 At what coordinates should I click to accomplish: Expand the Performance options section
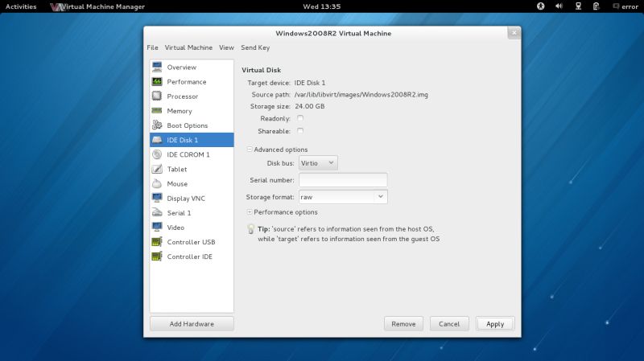click(250, 212)
